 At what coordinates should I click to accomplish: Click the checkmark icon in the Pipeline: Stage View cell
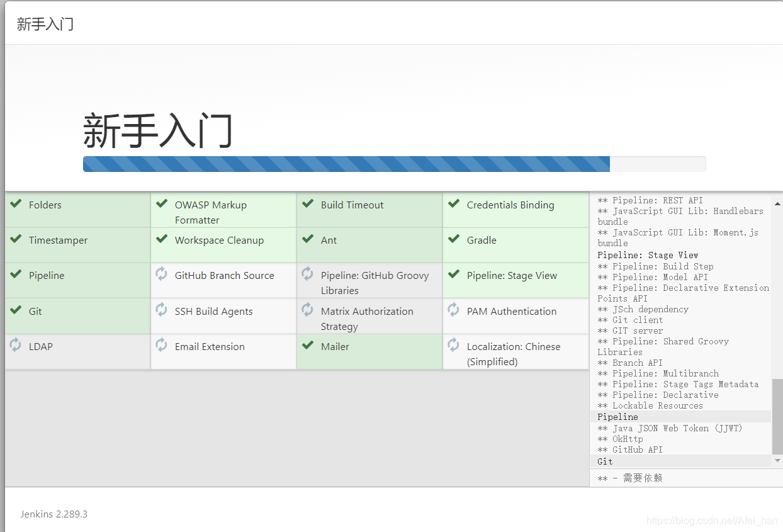(x=454, y=274)
